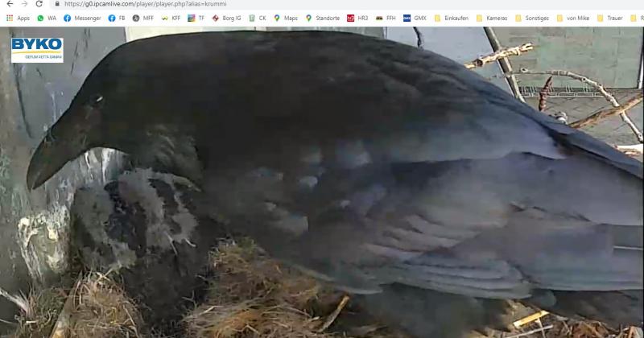Screen dimensions: 644x338
Task: View site info via padlock icon
Action: (58, 4)
